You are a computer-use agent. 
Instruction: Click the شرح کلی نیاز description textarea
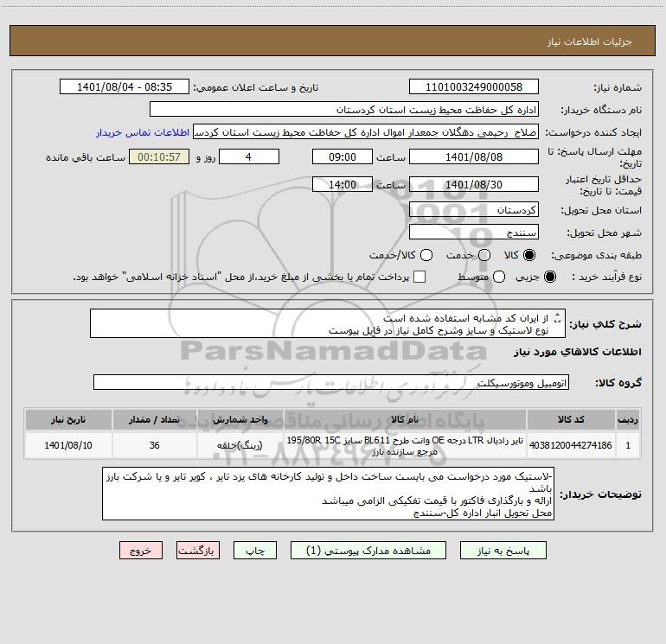click(328, 324)
